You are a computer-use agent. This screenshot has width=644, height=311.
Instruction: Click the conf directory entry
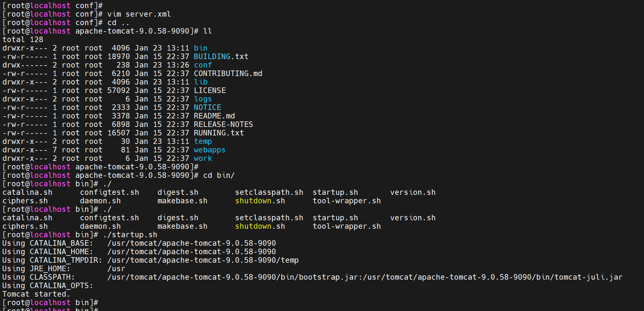(203, 65)
